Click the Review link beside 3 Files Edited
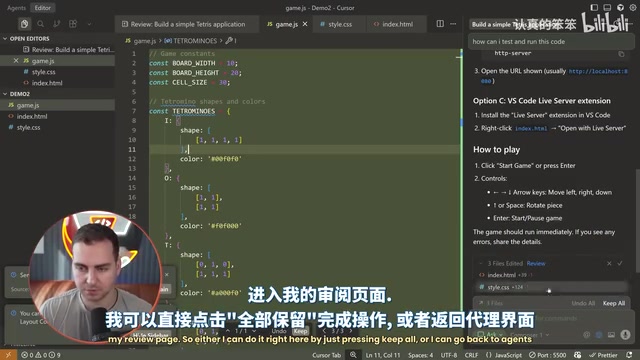The width and height of the screenshot is (640, 360). point(536,263)
